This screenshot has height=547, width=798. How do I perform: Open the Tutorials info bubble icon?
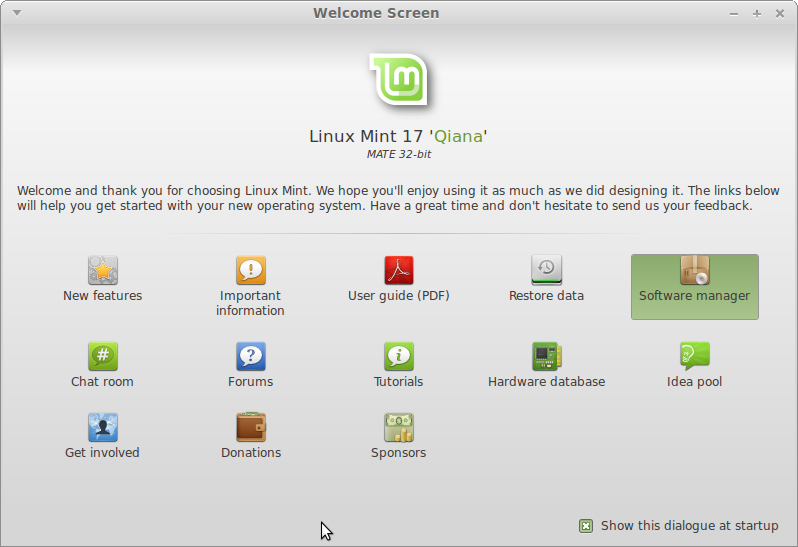[398, 356]
